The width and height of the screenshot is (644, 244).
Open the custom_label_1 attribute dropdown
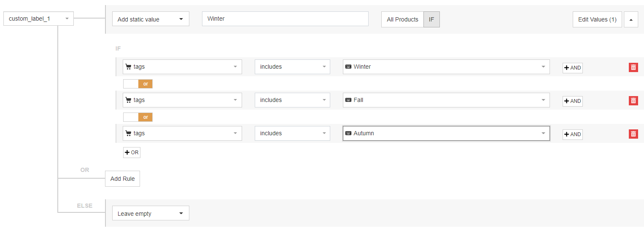[38, 19]
